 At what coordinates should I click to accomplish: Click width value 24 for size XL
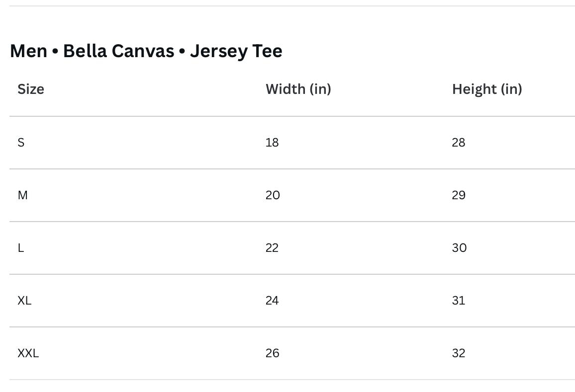(272, 301)
